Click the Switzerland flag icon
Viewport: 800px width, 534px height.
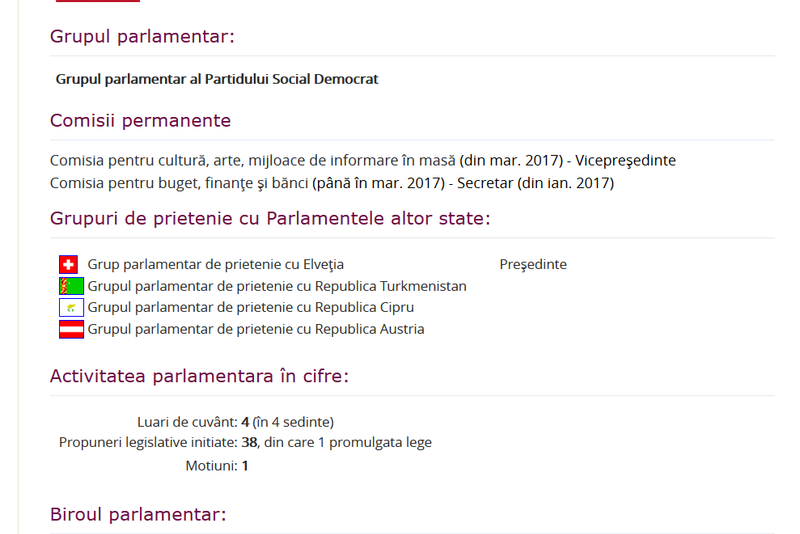coord(69,265)
